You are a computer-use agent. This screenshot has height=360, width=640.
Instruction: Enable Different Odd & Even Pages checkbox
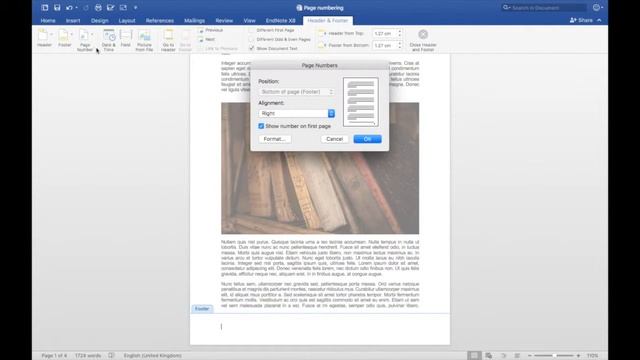[x=251, y=39]
